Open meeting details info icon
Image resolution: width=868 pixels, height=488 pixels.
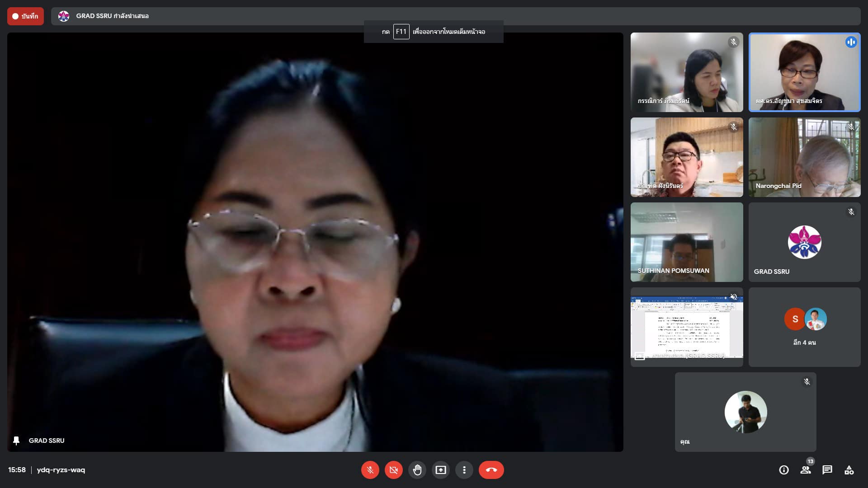click(x=784, y=470)
